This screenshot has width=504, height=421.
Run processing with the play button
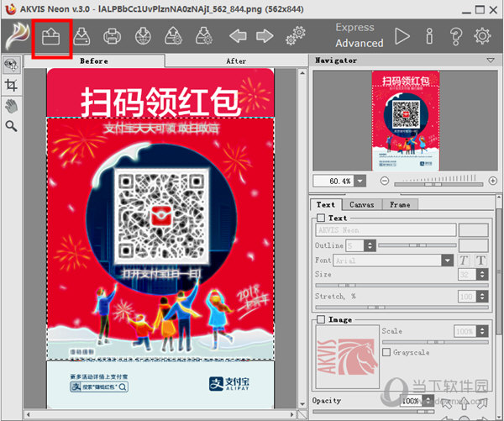pyautogui.click(x=402, y=36)
